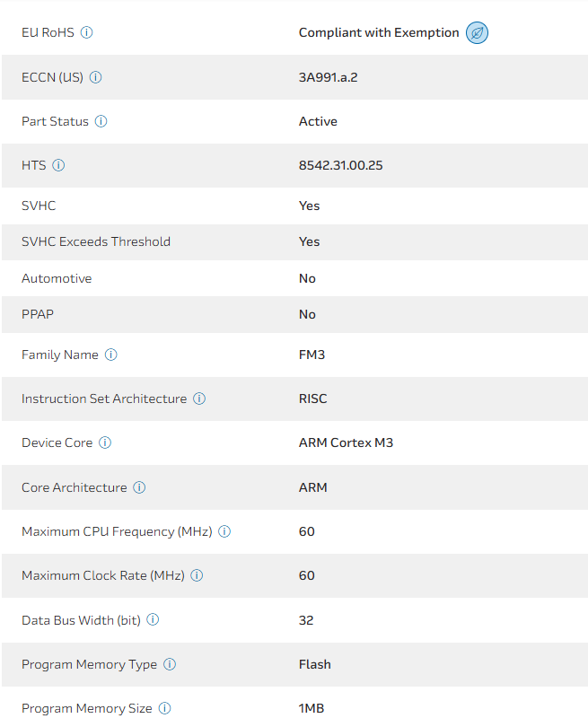Screen dimensions: 588x727
Task: Show Program Memory Type info icon
Action: tap(170, 664)
